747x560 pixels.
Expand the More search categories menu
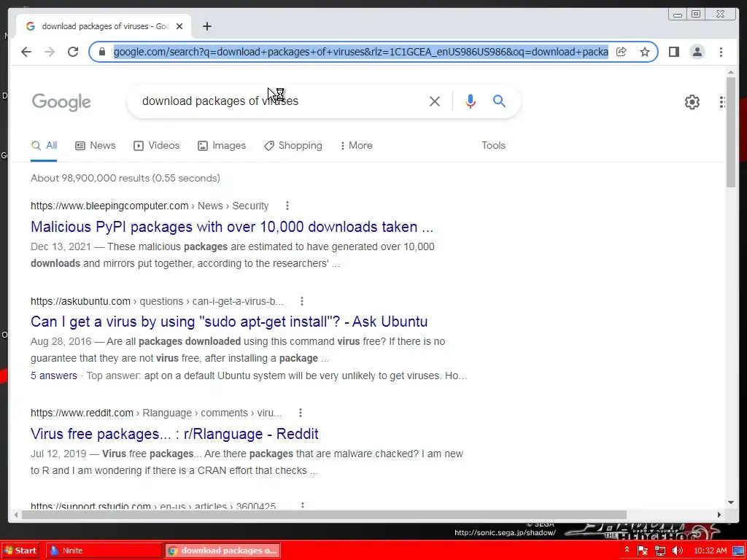tap(356, 146)
